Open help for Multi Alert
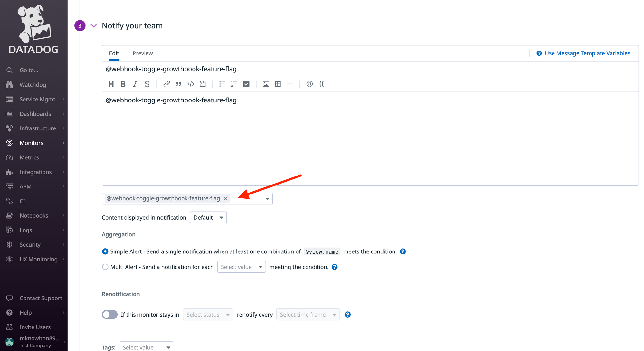This screenshot has width=644, height=351. pyautogui.click(x=335, y=267)
